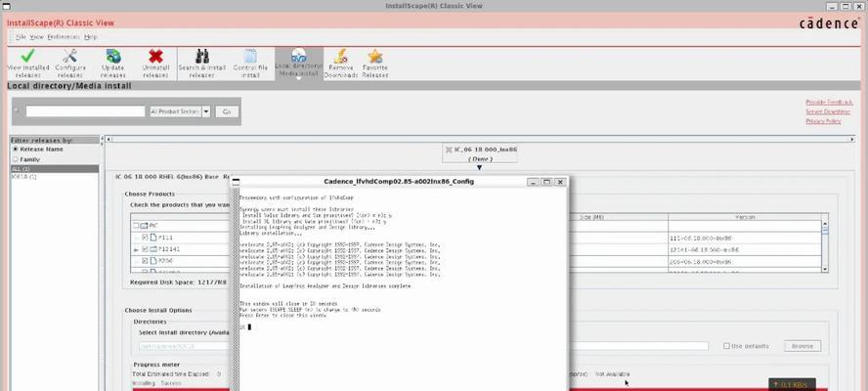Select ALL (1) in filter list
Image resolution: width=868 pixels, height=391 pixels.
point(55,169)
